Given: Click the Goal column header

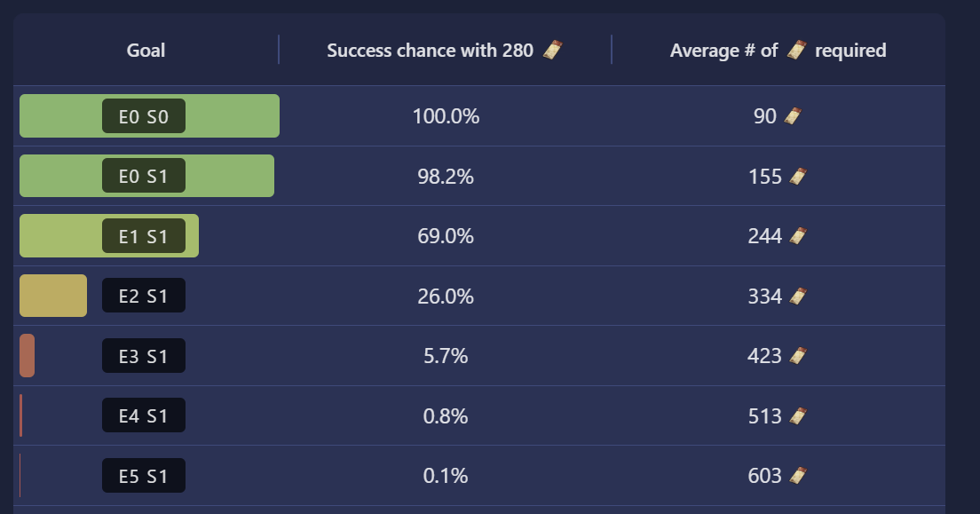Looking at the screenshot, I should tap(146, 50).
